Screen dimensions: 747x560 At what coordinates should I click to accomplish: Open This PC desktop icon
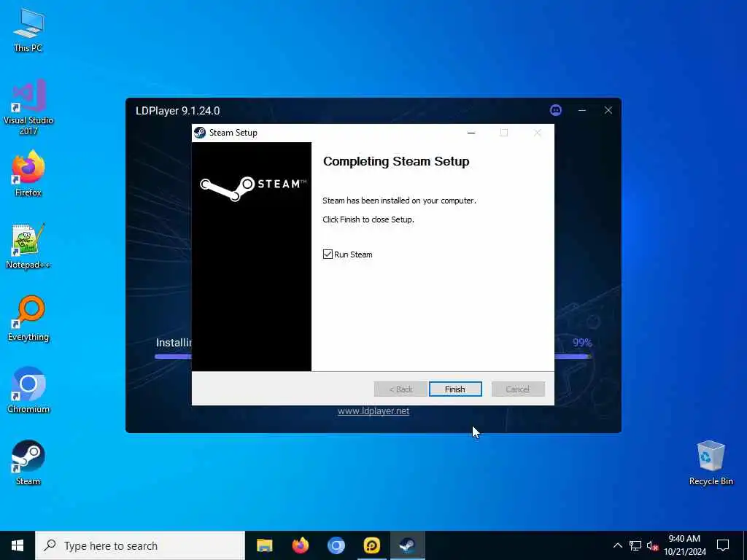(x=28, y=30)
